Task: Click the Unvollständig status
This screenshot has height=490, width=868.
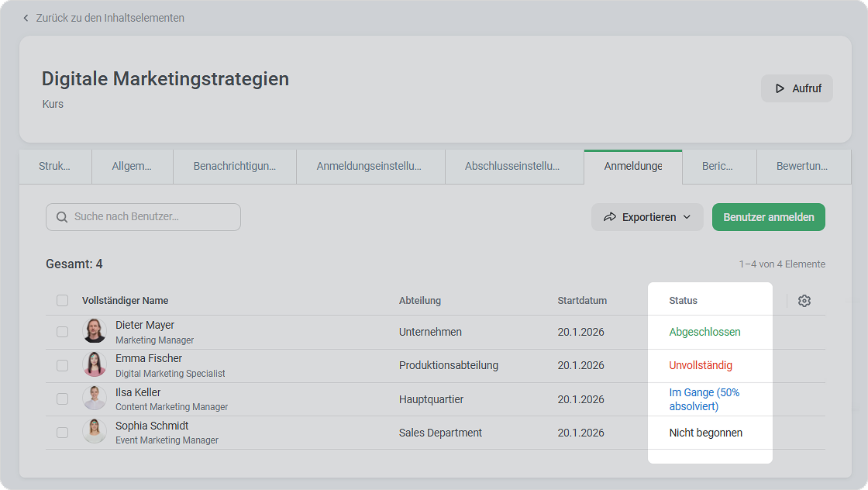Action: pos(701,365)
